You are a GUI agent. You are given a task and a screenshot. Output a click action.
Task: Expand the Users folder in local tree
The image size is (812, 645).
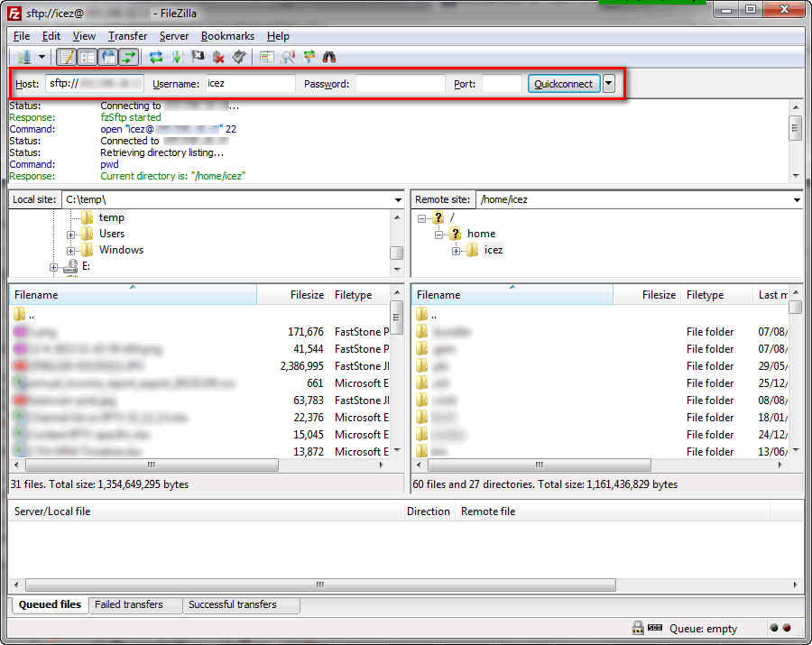point(70,235)
